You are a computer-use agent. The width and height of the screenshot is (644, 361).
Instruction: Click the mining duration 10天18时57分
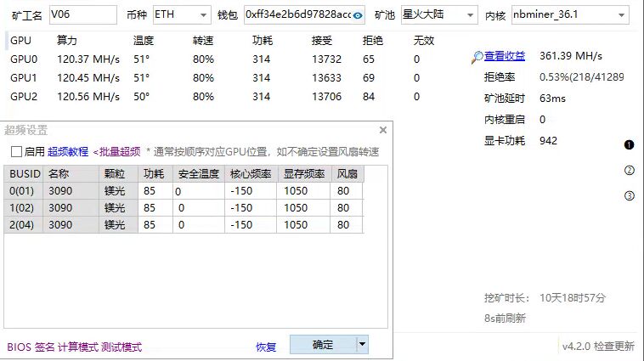(x=573, y=298)
